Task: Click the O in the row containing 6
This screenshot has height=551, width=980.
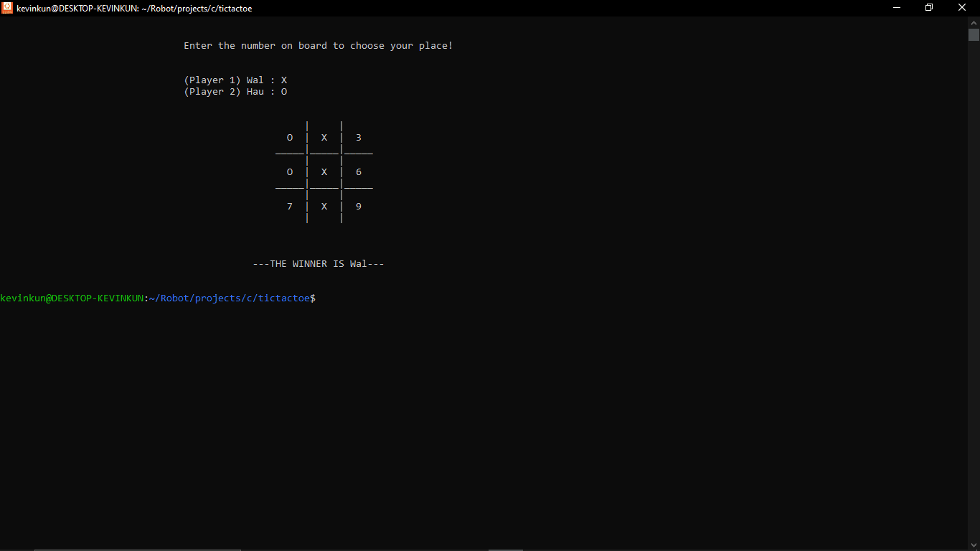Action: (290, 172)
